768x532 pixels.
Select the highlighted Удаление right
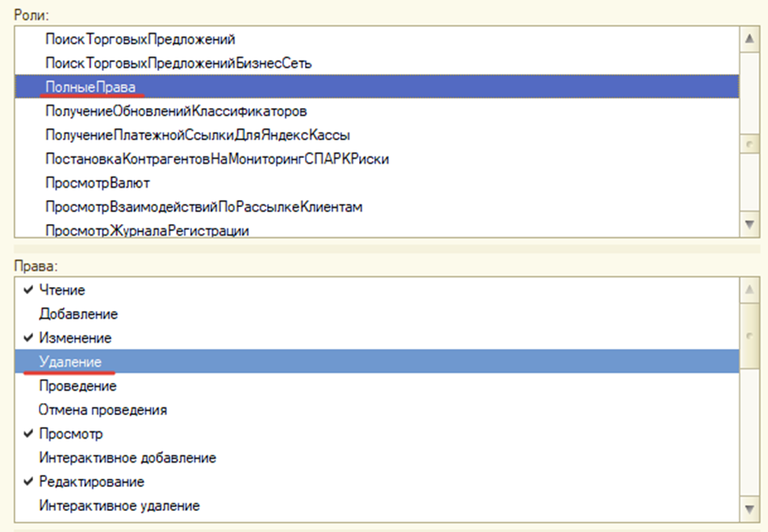pos(70,362)
